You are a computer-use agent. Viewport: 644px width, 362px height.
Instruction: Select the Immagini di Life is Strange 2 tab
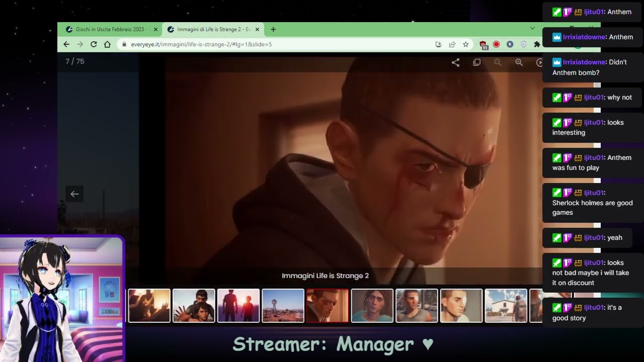click(x=213, y=30)
